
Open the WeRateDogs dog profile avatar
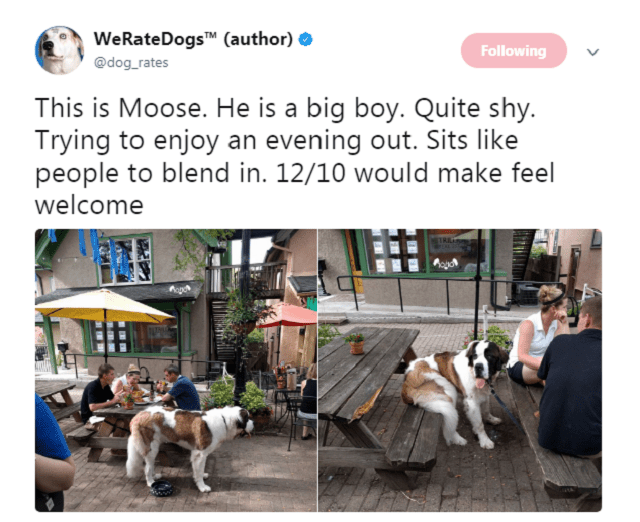[60, 51]
